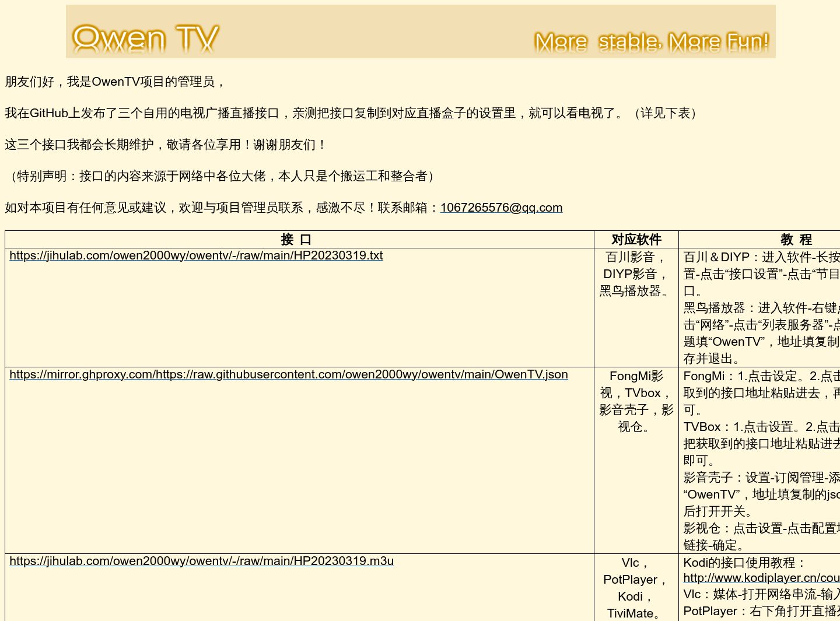The image size is (840, 621).
Task: Open the HP20230319.m3u playlist link
Action: point(201,561)
